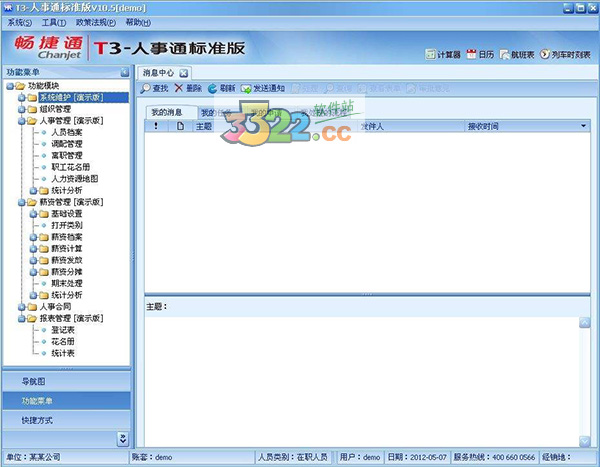Click the 发送通知 envelope icon

246,89
